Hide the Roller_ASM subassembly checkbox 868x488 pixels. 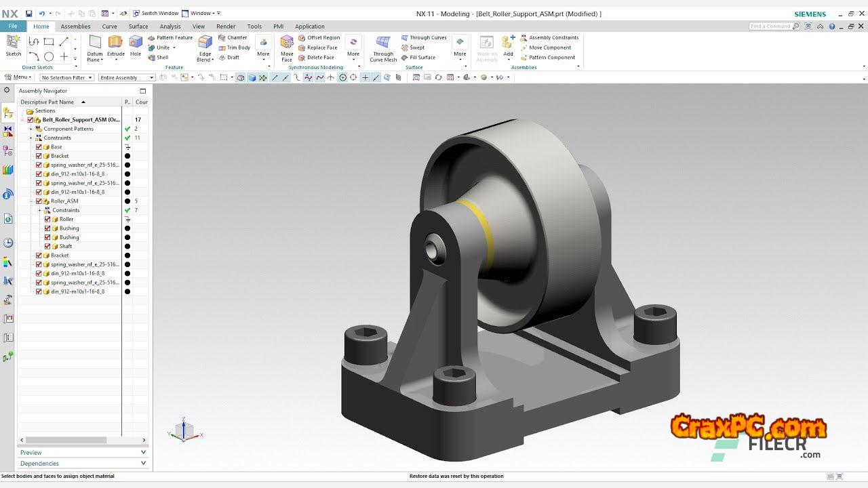(39, 201)
